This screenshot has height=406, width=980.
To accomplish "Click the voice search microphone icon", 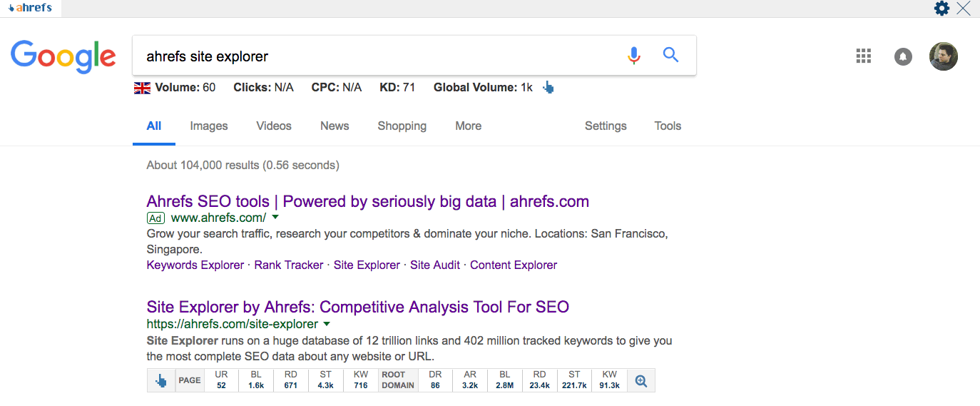I will pyautogui.click(x=634, y=55).
